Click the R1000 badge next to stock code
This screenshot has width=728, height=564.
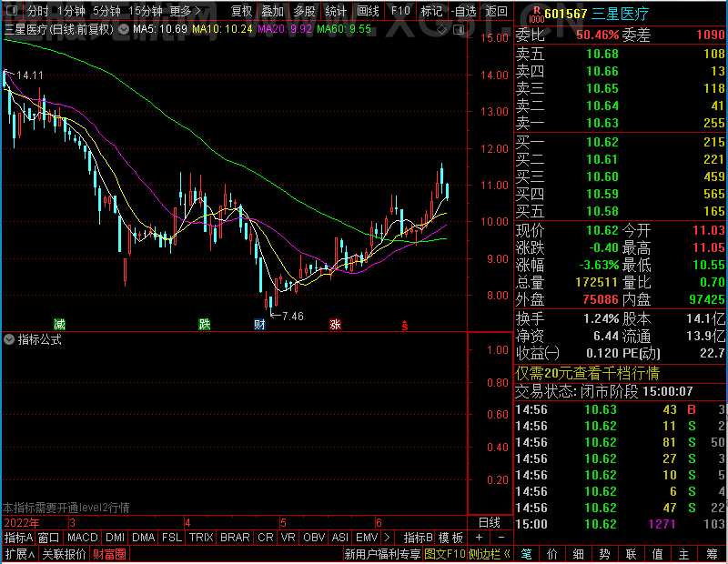[536, 15]
